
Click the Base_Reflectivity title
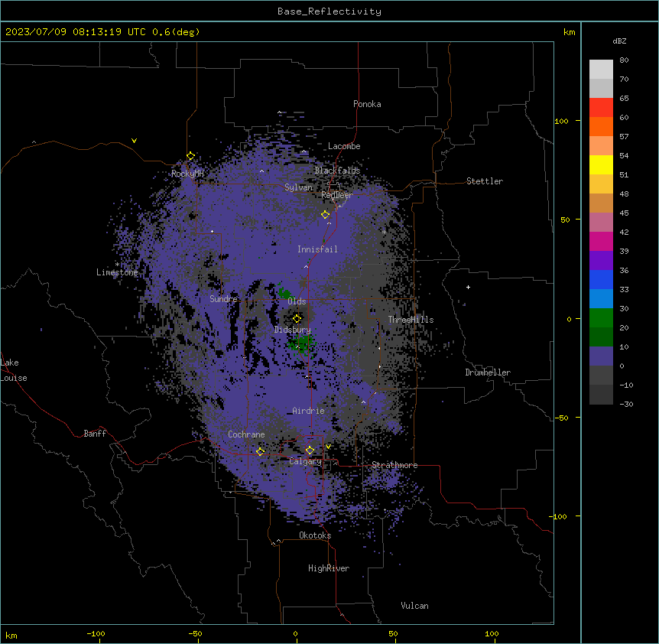[329, 11]
